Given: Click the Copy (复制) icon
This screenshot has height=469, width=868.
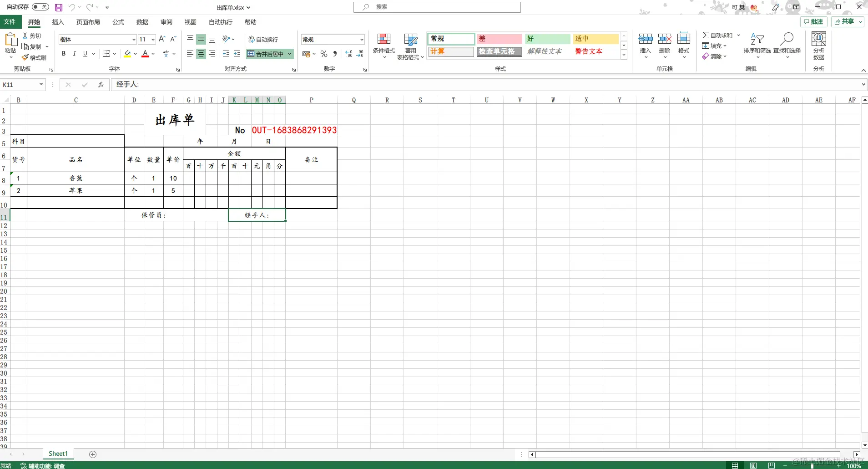Looking at the screenshot, I should click(25, 46).
